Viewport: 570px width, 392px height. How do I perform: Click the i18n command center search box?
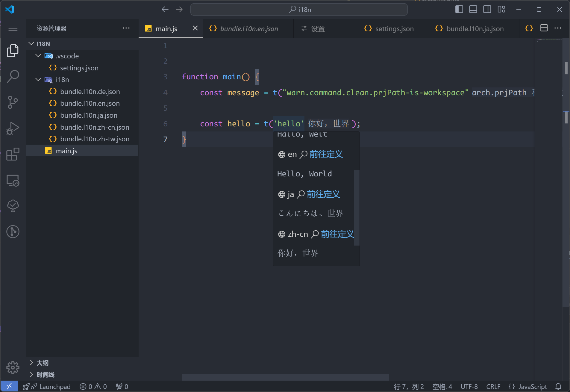point(299,10)
